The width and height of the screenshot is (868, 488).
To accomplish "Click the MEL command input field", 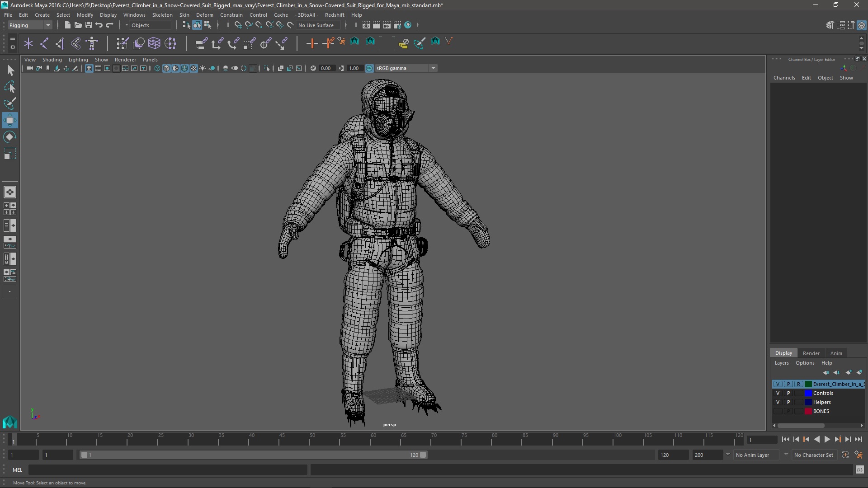I will [168, 470].
